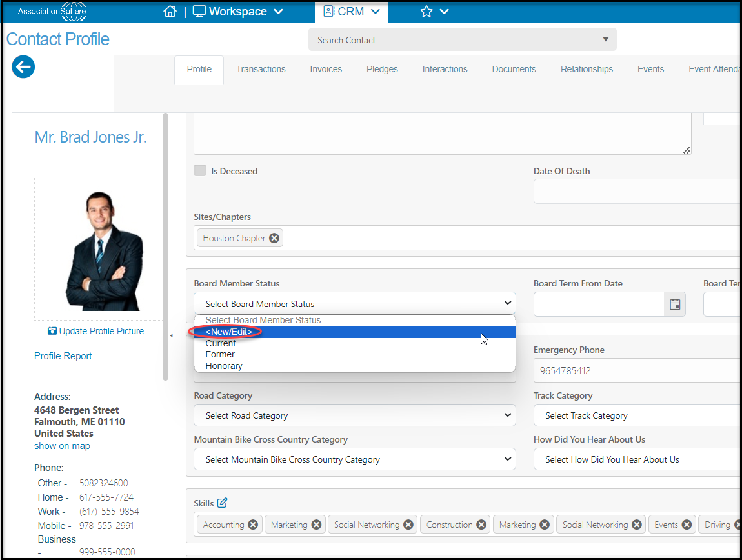The width and height of the screenshot is (742, 560).
Task: Click the back arrow circle button
Action: [x=23, y=66]
